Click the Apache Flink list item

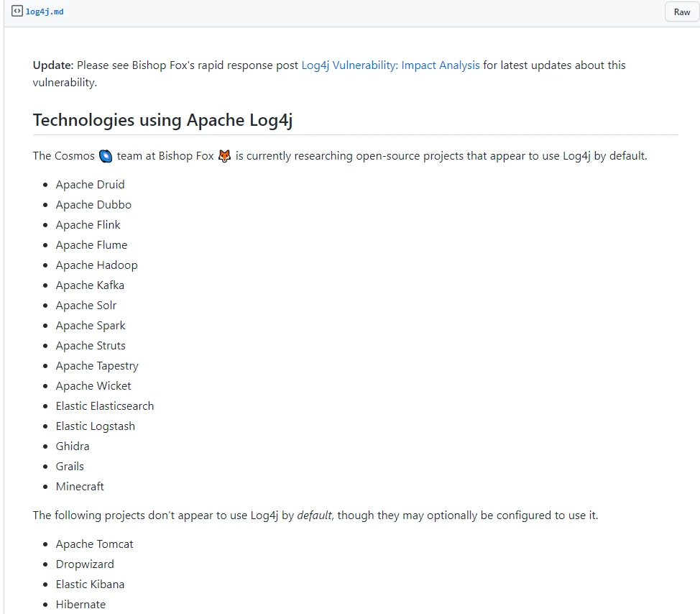(88, 224)
